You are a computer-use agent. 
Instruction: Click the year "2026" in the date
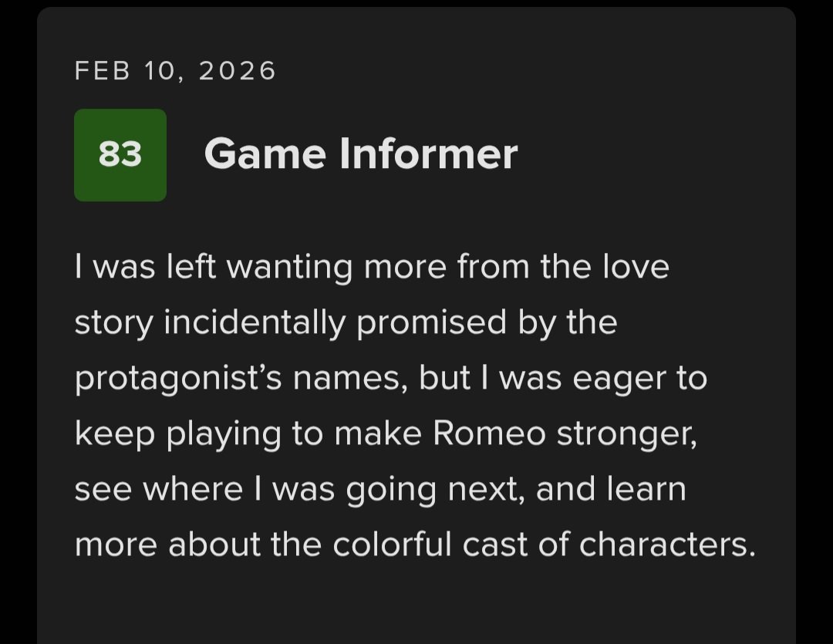tap(237, 71)
